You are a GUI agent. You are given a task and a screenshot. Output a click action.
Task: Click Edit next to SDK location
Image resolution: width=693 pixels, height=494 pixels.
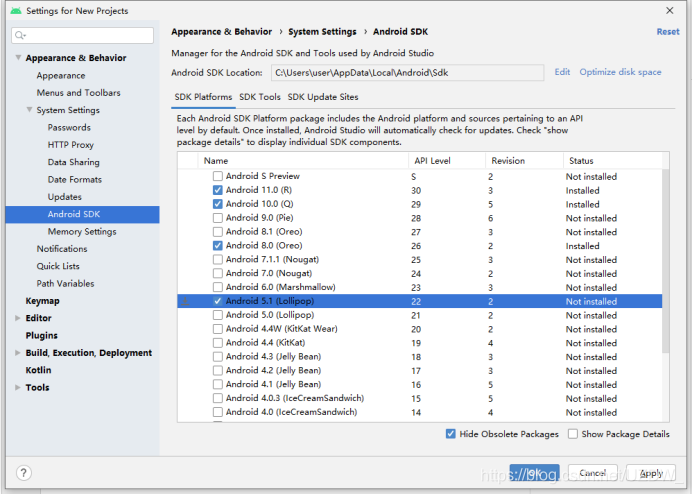pos(562,72)
